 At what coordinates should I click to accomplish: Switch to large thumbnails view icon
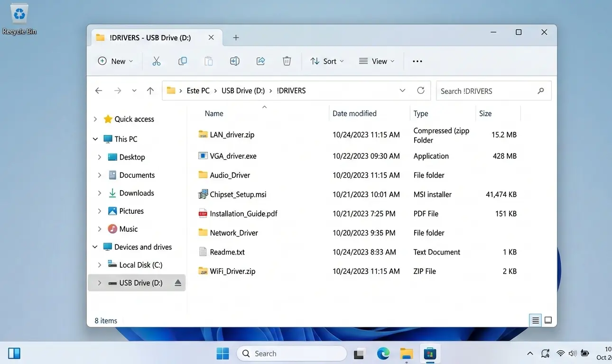pyautogui.click(x=548, y=320)
